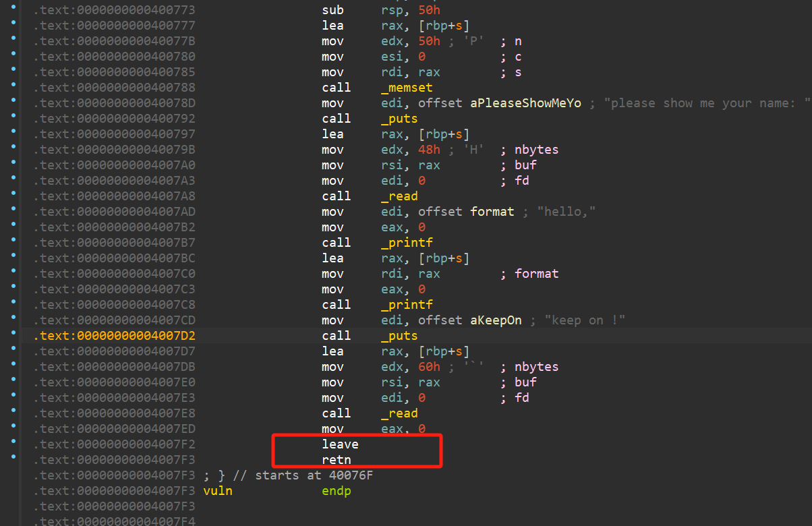
Task: Click _puts on the highlighted 4007D2 line
Action: [x=399, y=336]
